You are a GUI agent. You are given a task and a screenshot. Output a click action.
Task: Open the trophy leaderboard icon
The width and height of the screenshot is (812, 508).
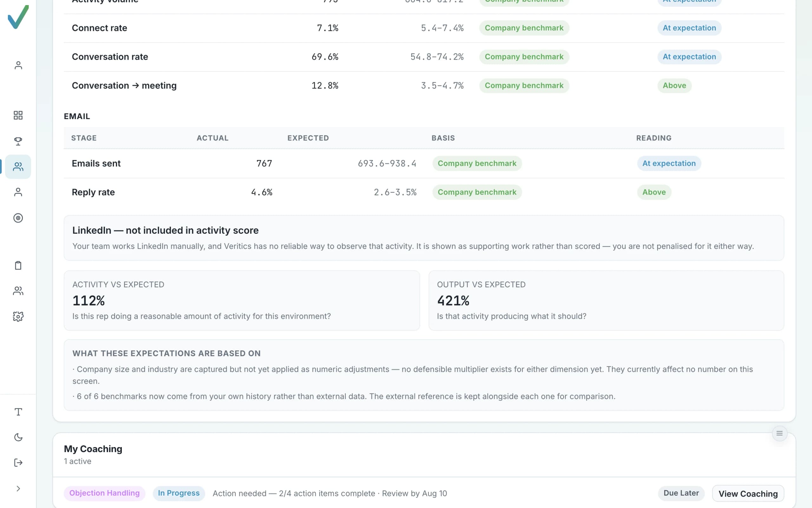(x=18, y=141)
